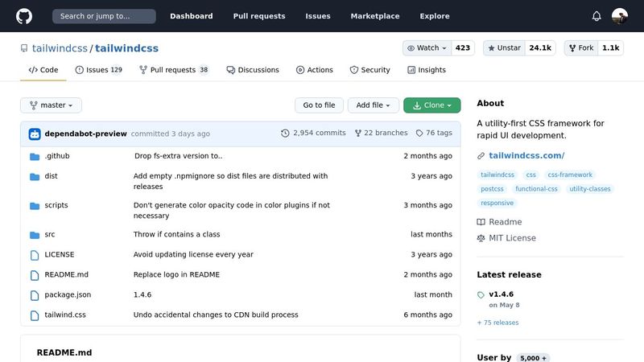
Task: Click the responsive topic tag
Action: point(497,203)
